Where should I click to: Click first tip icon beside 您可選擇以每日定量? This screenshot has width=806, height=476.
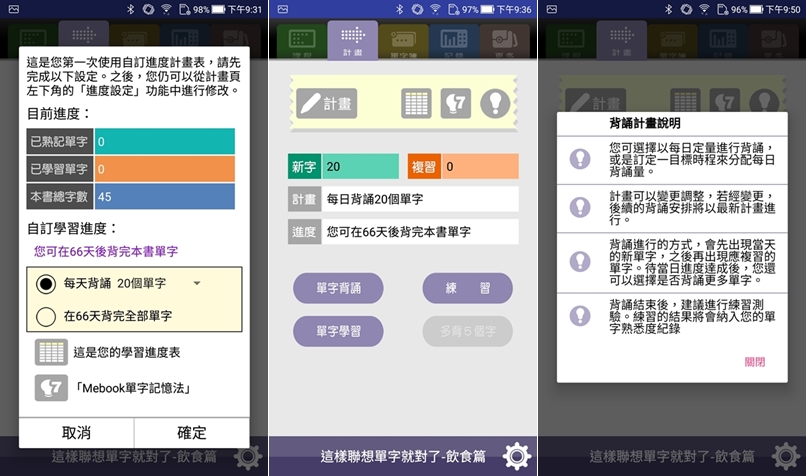click(580, 159)
